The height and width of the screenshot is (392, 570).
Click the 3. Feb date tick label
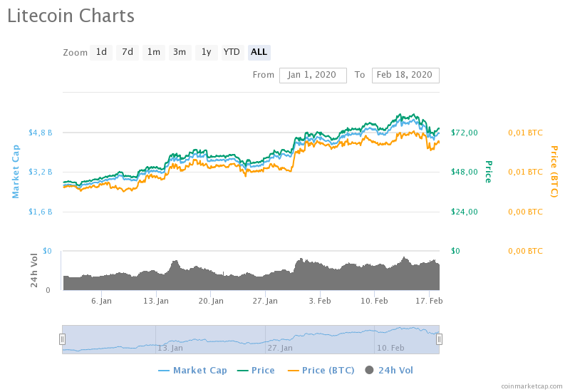(x=320, y=301)
